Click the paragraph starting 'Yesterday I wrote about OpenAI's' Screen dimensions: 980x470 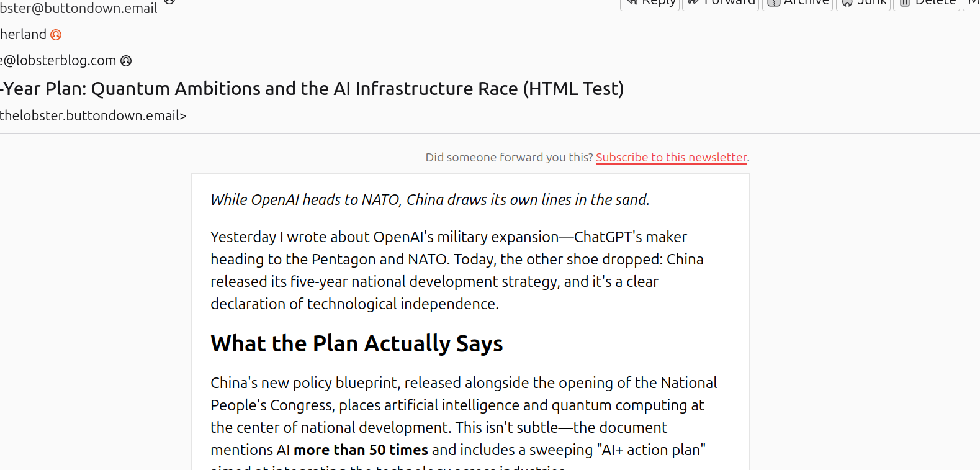point(457,270)
